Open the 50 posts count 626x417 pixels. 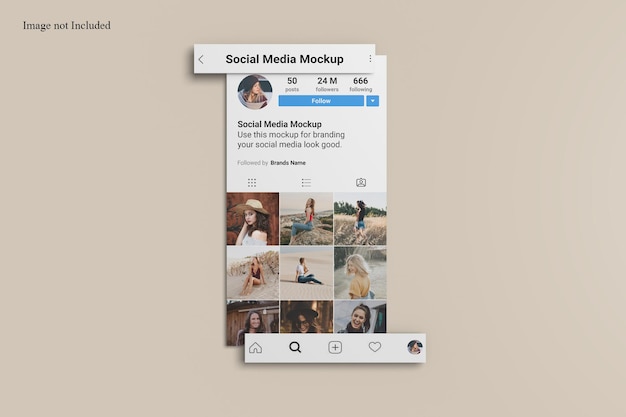pyautogui.click(x=292, y=84)
